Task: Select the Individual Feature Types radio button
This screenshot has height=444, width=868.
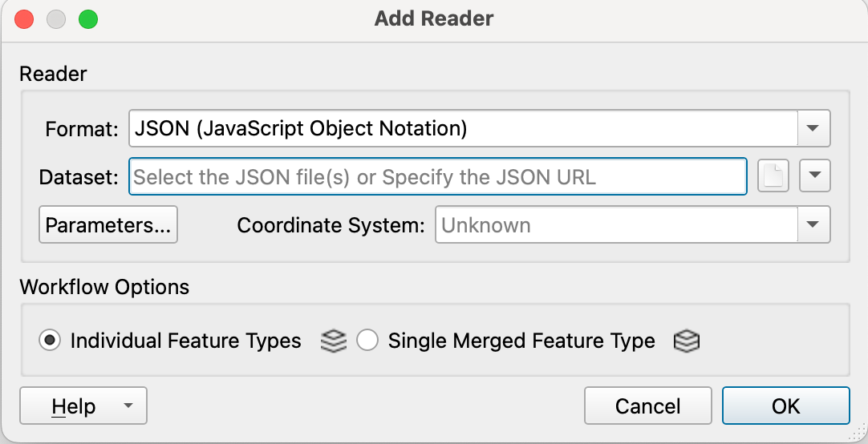Action: coord(50,341)
